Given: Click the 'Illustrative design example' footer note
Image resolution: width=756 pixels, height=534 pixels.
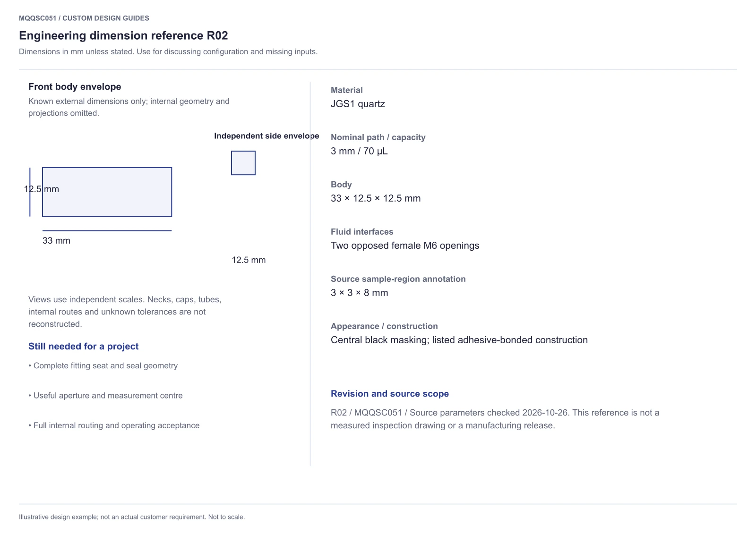Looking at the screenshot, I should (x=132, y=517).
